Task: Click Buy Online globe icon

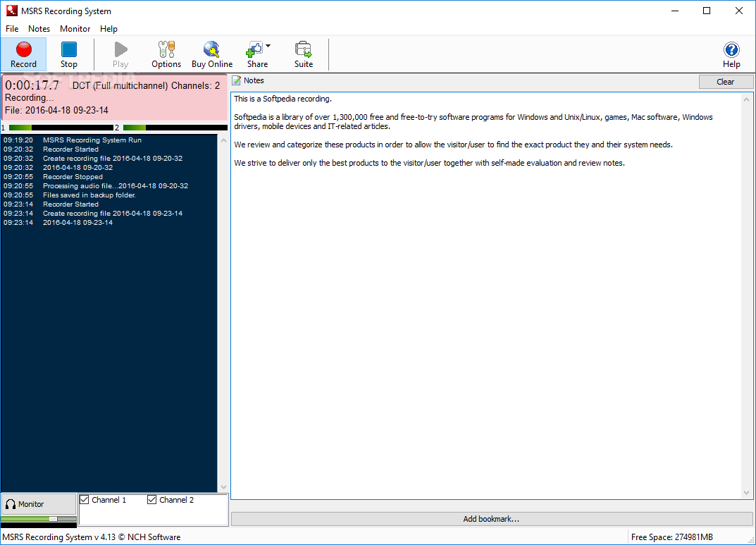Action: point(211,54)
